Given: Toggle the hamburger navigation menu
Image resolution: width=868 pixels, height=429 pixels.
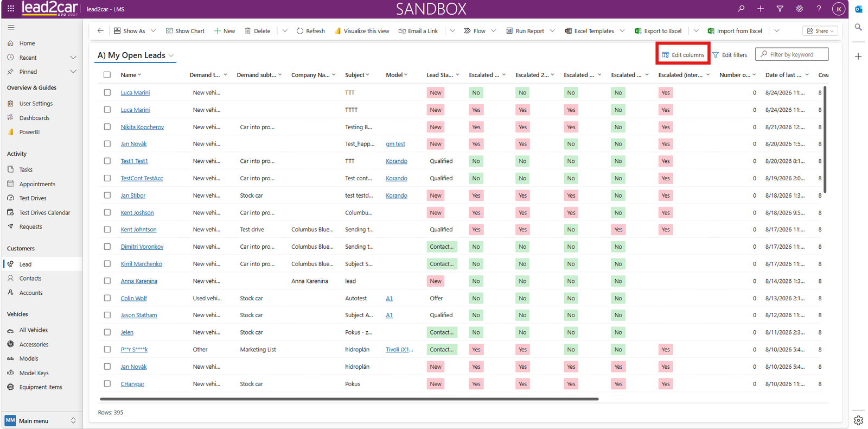Looking at the screenshot, I should tap(11, 27).
